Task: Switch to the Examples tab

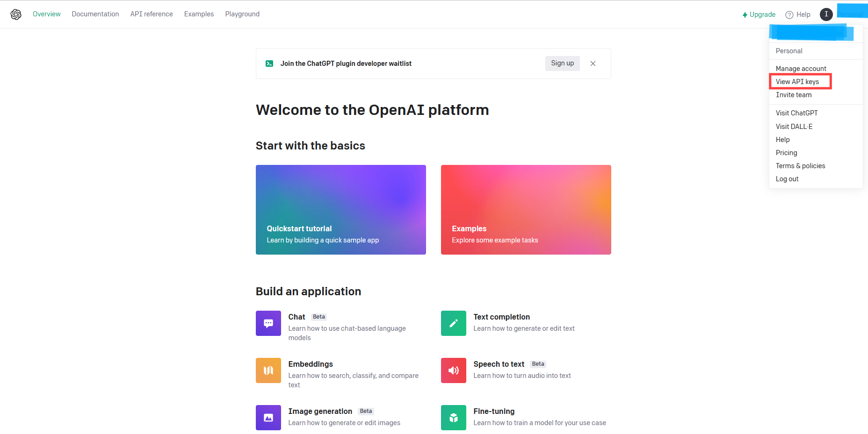Action: click(199, 14)
